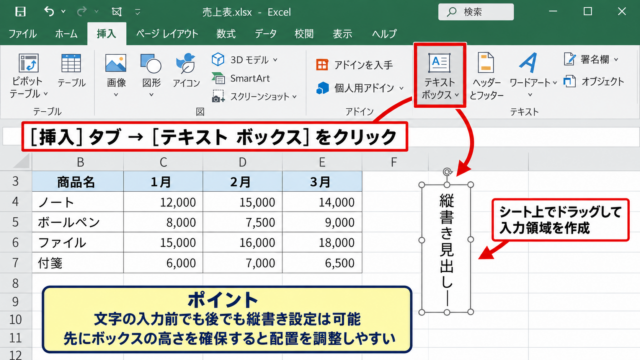Select column C header
Screen dimensions: 640x360
click(x=163, y=162)
